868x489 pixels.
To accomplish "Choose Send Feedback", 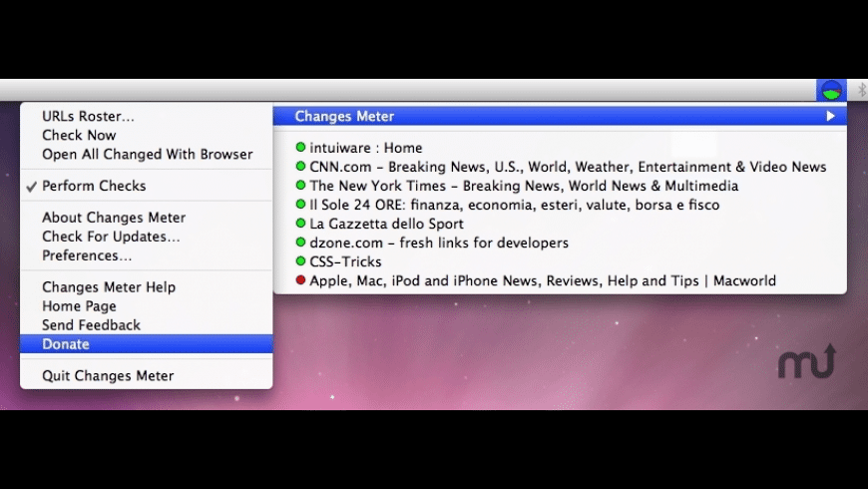I will tap(146, 325).
